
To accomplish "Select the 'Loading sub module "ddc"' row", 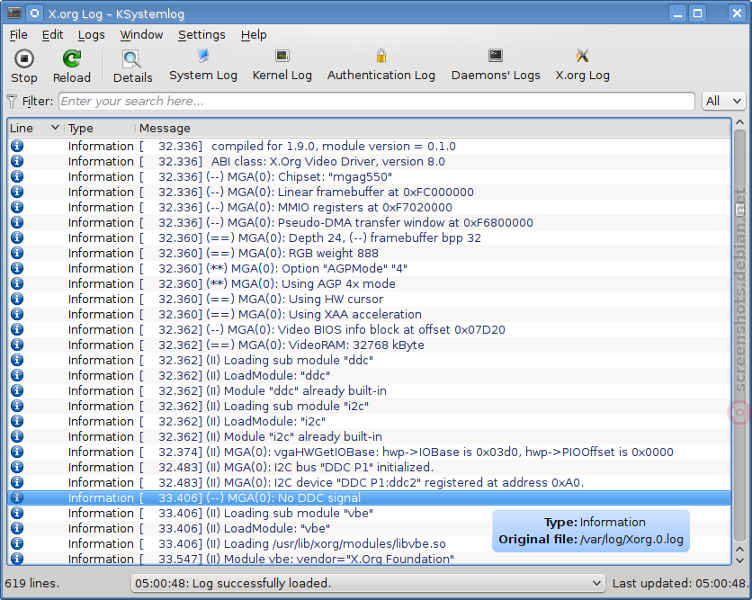I will pyautogui.click(x=369, y=360).
